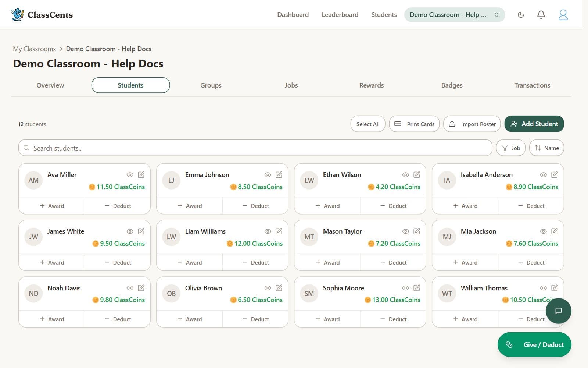The image size is (588, 368).
Task: View William Thomas via eye icon
Action: 543,288
